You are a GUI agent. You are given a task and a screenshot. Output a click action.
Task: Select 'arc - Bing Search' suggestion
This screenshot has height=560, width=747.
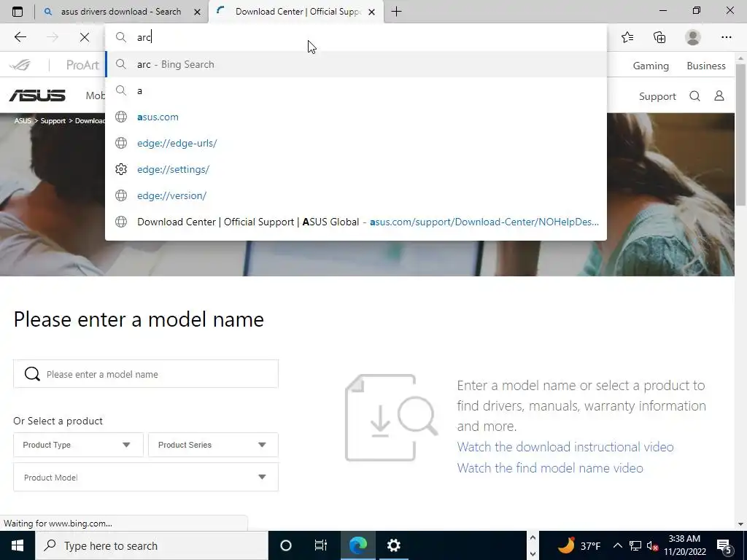point(356,64)
